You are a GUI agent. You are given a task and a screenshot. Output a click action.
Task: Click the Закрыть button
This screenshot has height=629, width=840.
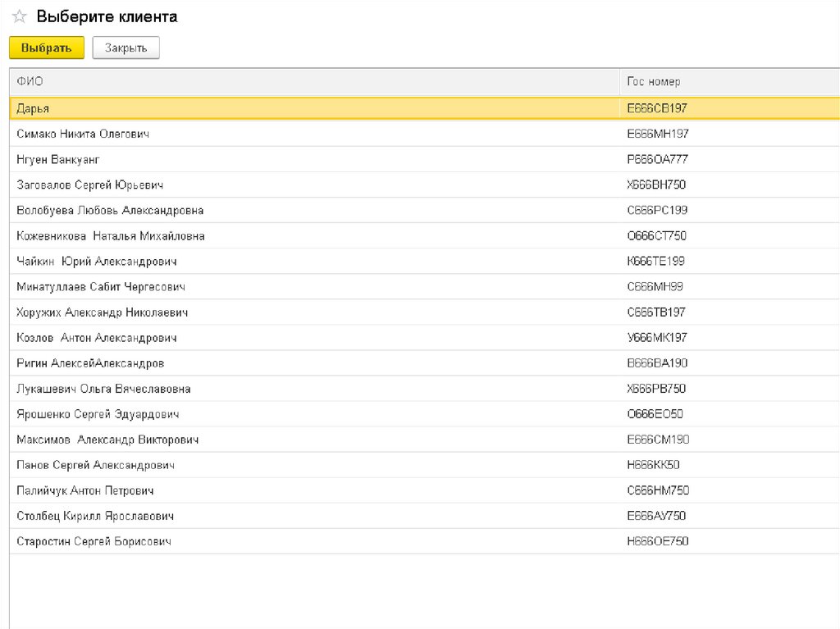click(126, 48)
